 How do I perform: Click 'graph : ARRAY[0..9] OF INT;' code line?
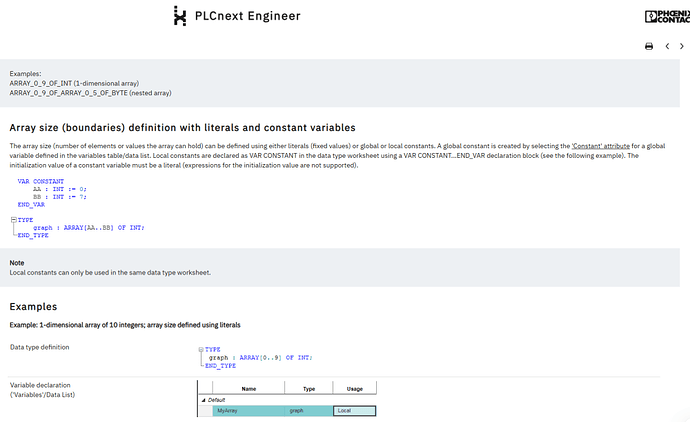[x=261, y=357]
